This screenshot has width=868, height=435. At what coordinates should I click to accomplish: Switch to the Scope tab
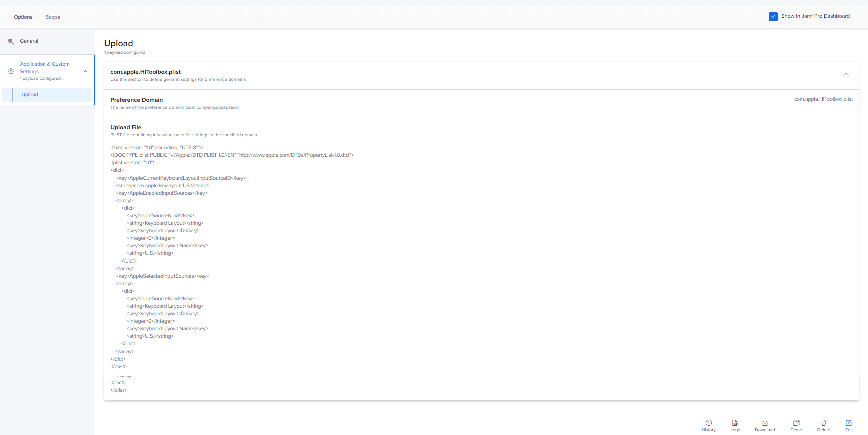point(53,17)
